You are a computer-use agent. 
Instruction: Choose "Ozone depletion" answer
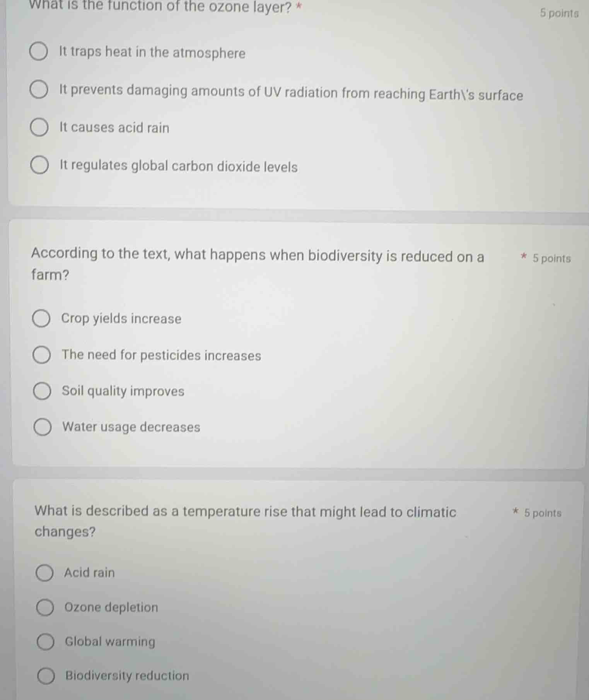coord(46,607)
